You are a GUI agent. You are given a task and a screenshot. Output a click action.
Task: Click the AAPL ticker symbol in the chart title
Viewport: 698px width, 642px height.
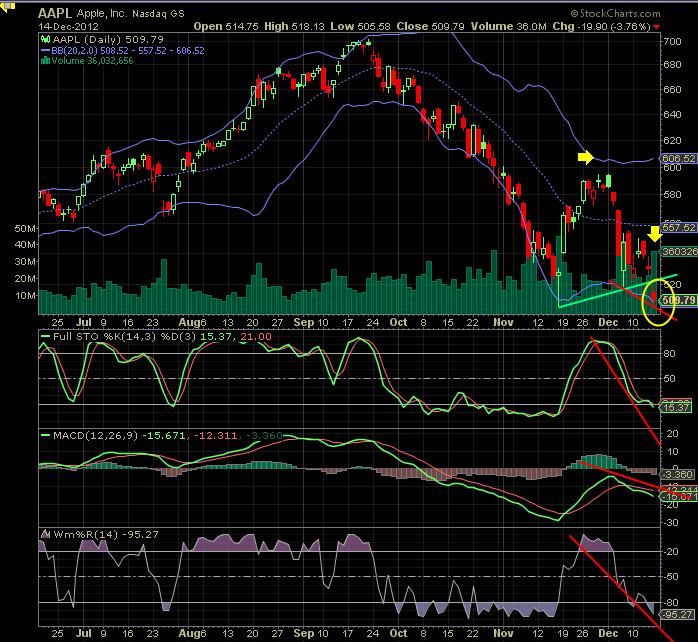55,13
